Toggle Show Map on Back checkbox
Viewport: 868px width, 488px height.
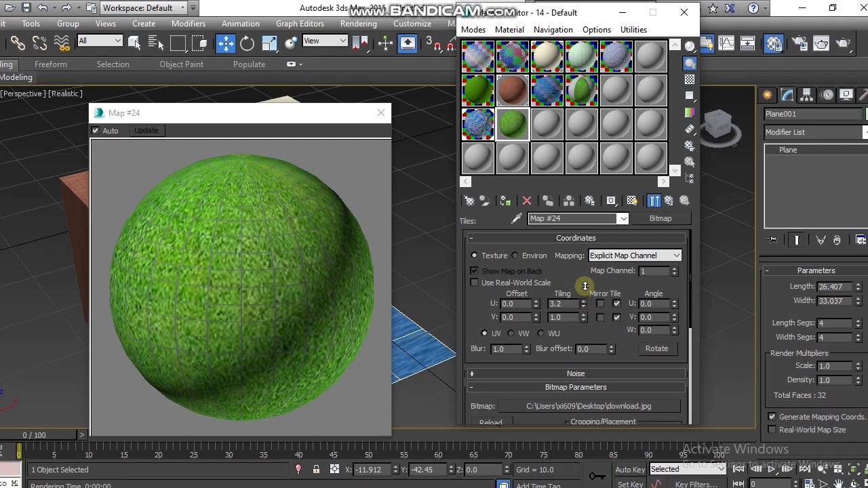coord(475,270)
